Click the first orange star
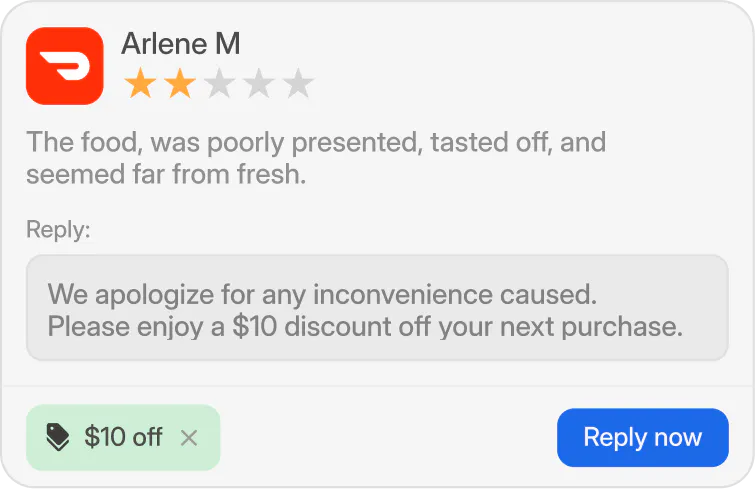Viewport: 755px width, 489px height. click(140, 85)
